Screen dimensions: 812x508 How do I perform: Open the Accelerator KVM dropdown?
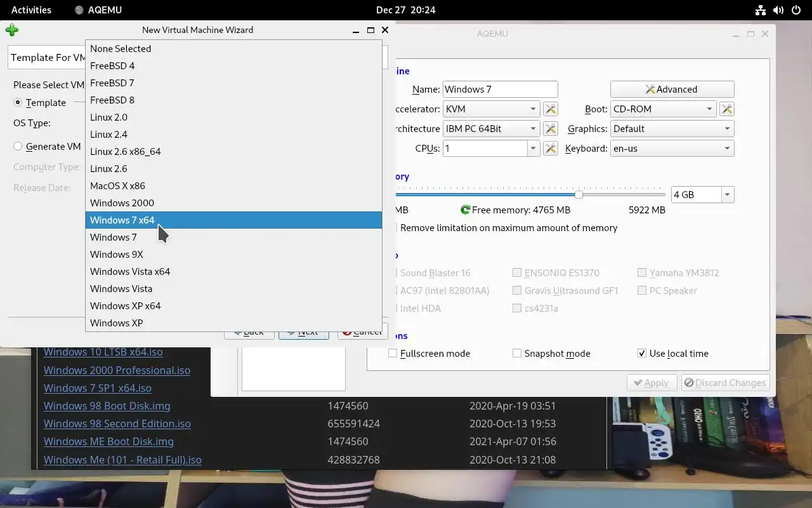pyautogui.click(x=491, y=109)
